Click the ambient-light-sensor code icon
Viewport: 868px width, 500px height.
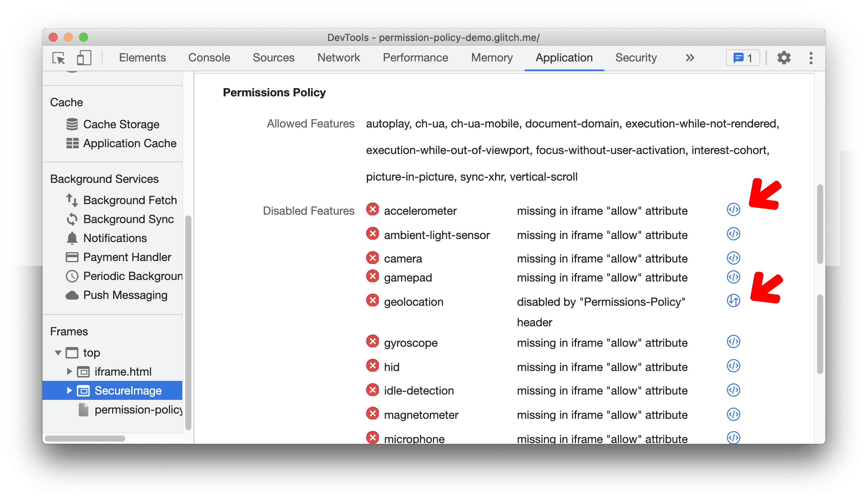(733, 234)
